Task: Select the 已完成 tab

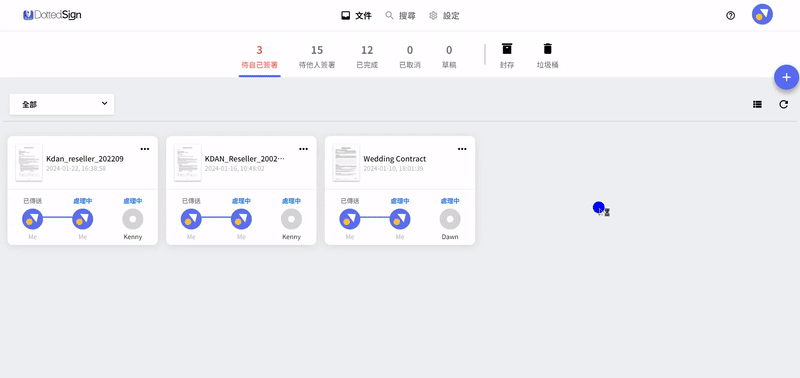Action: 367,57
